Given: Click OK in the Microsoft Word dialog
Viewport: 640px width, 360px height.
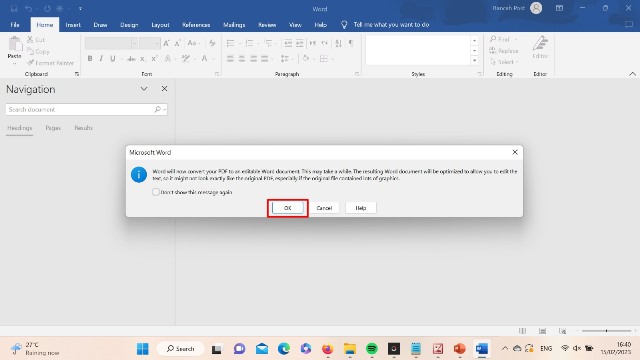Looking at the screenshot, I should [287, 208].
